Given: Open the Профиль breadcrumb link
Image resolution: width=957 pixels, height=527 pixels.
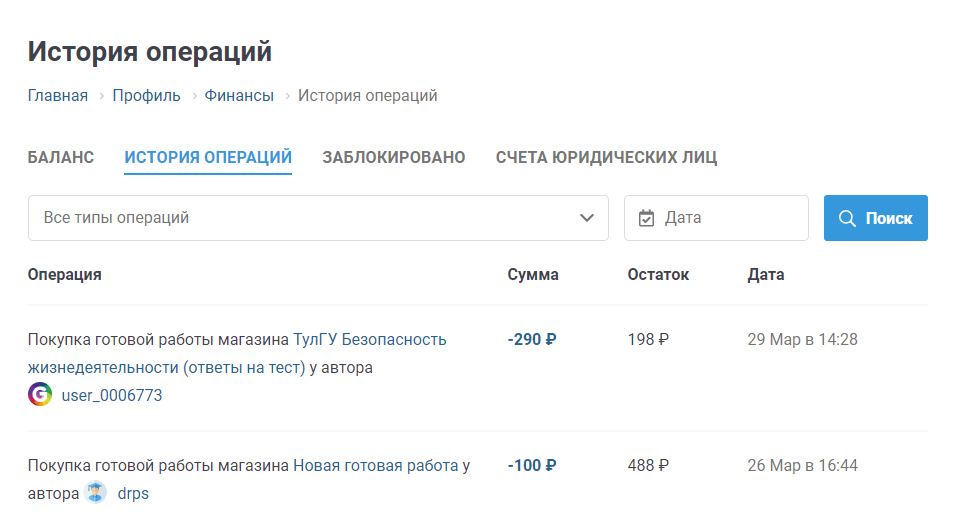Looking at the screenshot, I should [146, 96].
